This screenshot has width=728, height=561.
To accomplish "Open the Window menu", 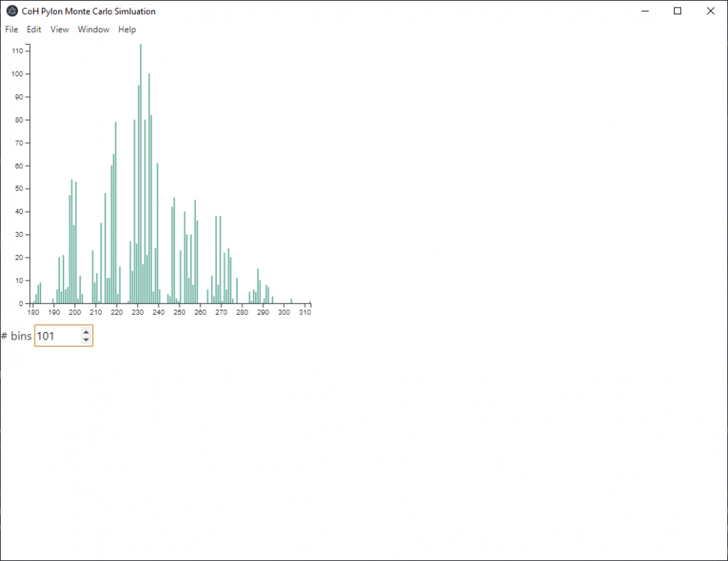I will pos(94,30).
